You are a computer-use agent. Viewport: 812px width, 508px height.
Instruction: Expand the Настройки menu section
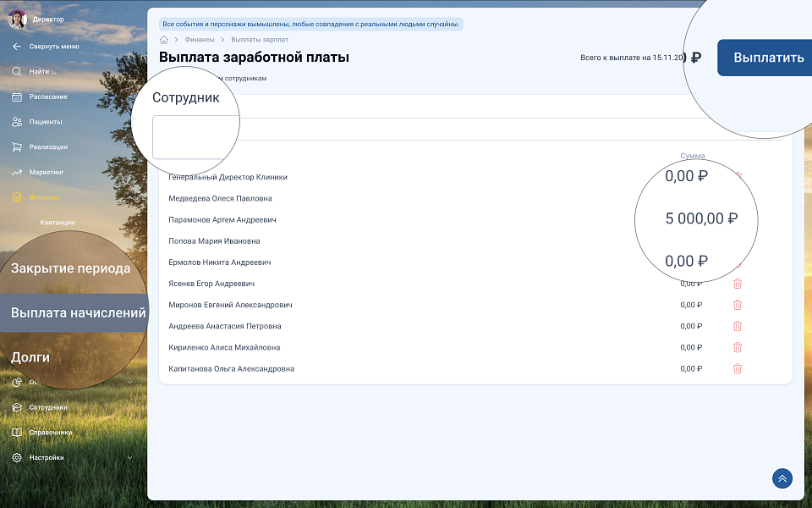(129, 457)
